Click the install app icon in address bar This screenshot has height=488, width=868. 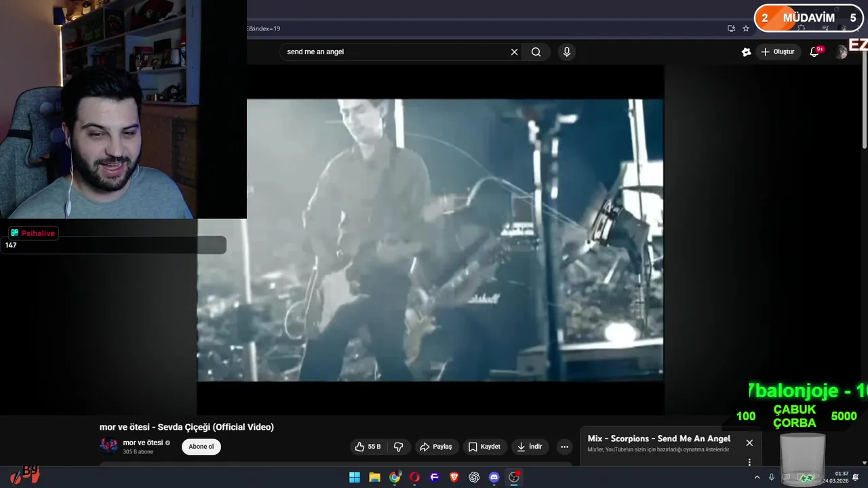pos(731,28)
